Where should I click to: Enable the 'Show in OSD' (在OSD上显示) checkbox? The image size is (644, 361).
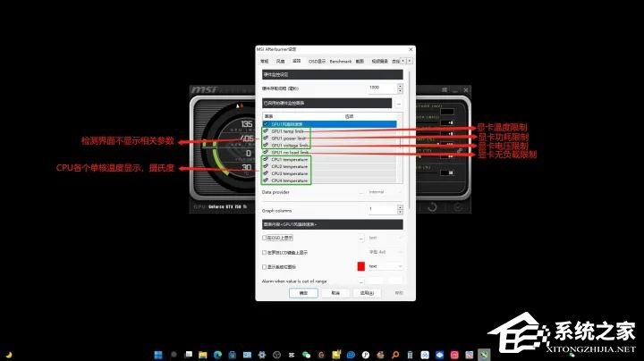(265, 238)
